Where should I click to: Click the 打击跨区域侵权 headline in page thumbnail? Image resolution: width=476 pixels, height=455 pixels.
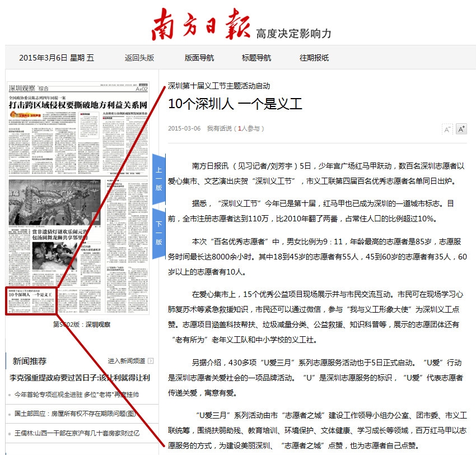point(78,105)
